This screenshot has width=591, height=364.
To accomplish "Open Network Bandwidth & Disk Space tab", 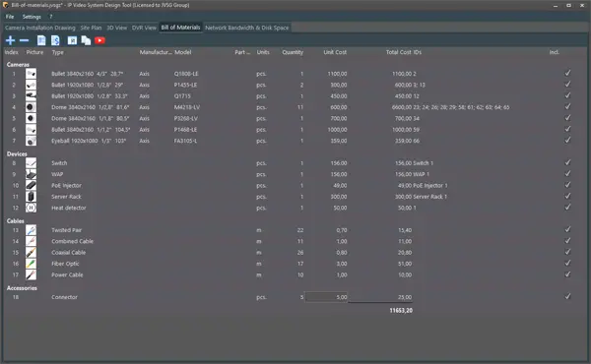I will [247, 28].
